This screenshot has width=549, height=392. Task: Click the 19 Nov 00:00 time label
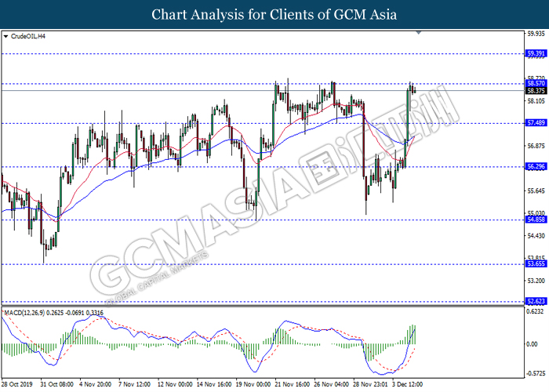pos(253,384)
